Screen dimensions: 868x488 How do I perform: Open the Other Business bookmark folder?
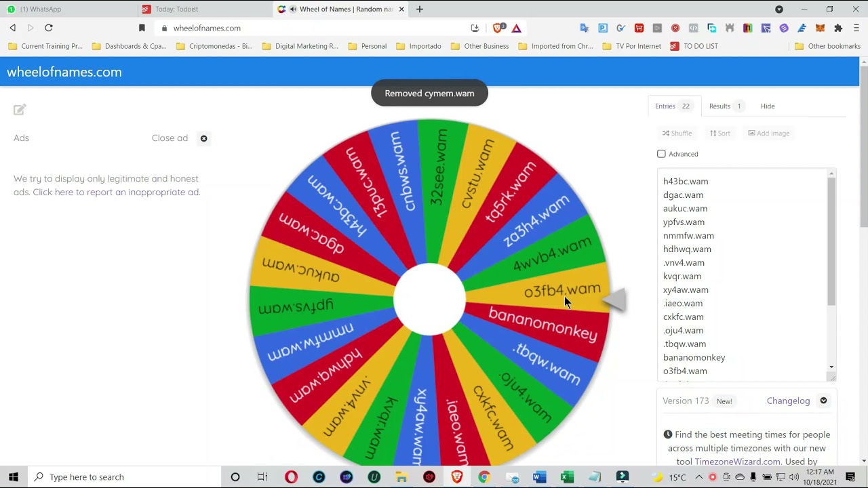tap(479, 46)
